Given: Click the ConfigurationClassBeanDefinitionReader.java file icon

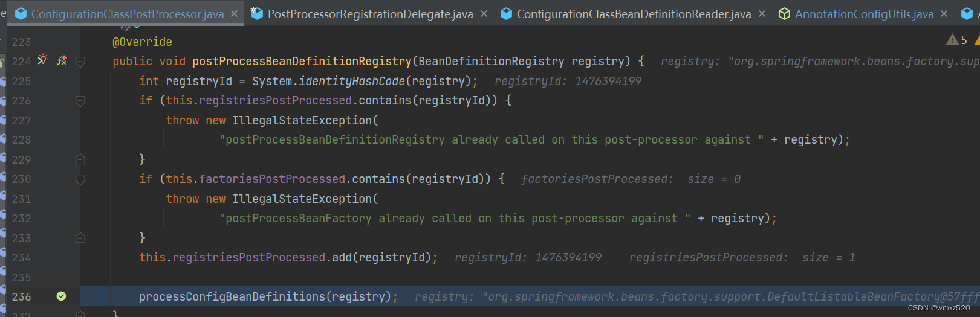Looking at the screenshot, I should point(507,13).
